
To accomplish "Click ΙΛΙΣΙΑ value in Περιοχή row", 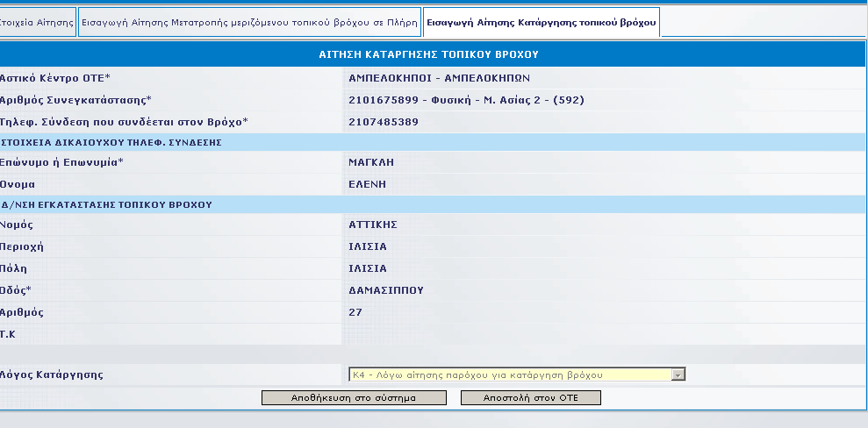I will pos(368,246).
